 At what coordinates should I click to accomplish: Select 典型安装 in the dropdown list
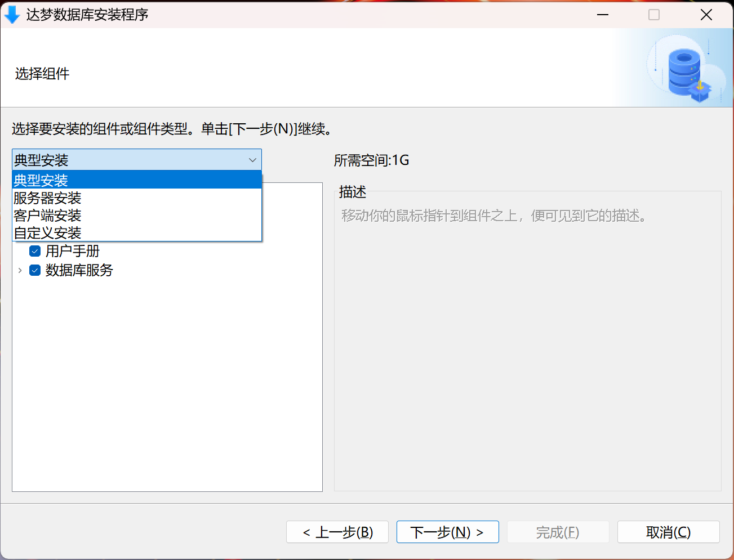point(137,180)
